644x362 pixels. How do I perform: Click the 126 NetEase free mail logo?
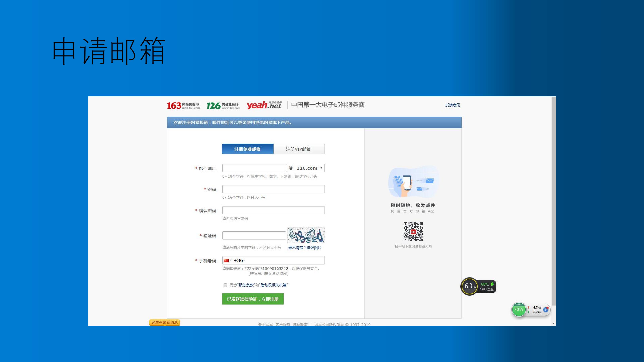[x=223, y=105]
